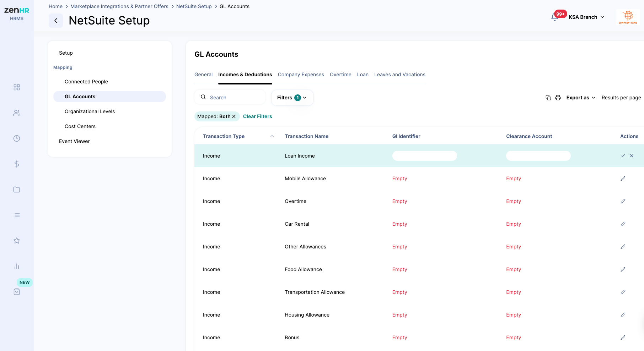
Task: Confirm Loan Income edit with checkmark
Action: coord(623,156)
